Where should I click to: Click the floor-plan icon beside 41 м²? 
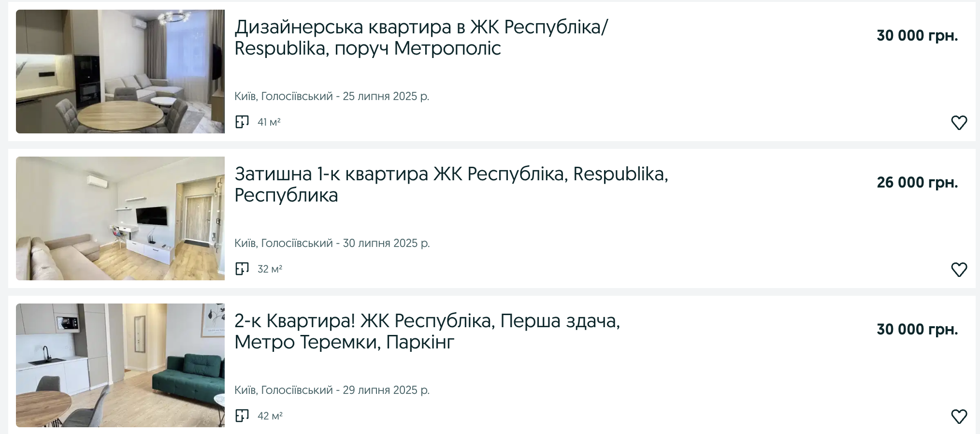(x=242, y=122)
